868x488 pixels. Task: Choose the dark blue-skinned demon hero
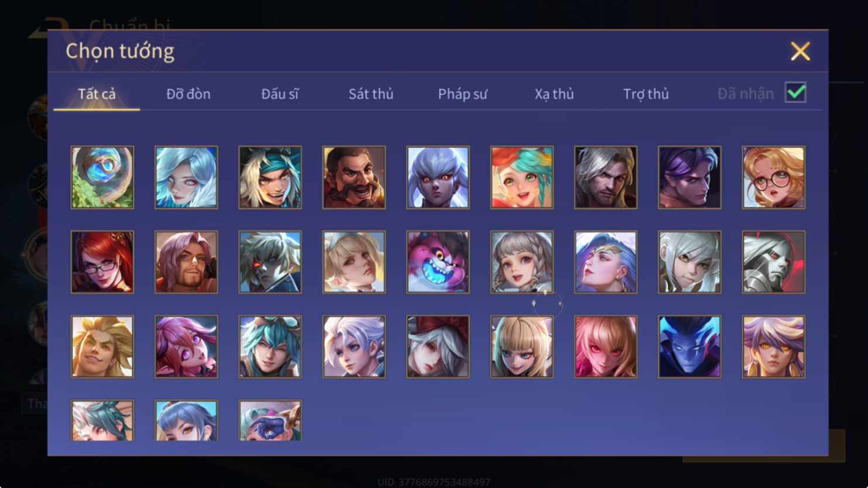coord(689,347)
